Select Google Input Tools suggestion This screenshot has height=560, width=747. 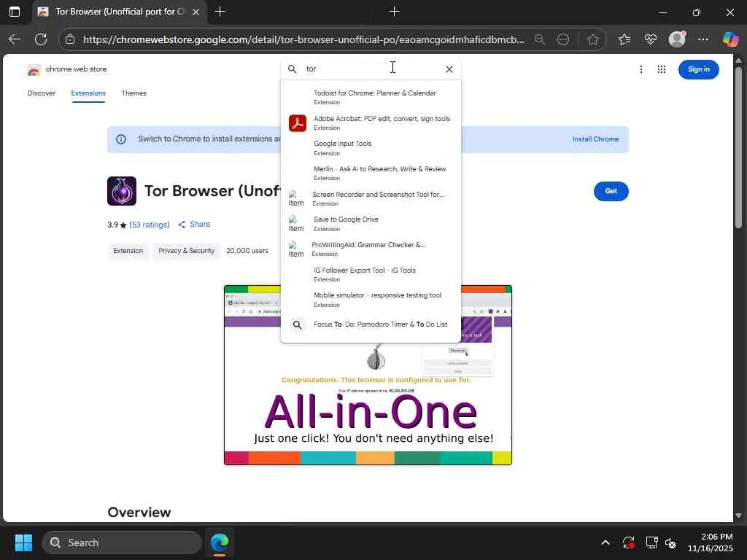[371, 148]
